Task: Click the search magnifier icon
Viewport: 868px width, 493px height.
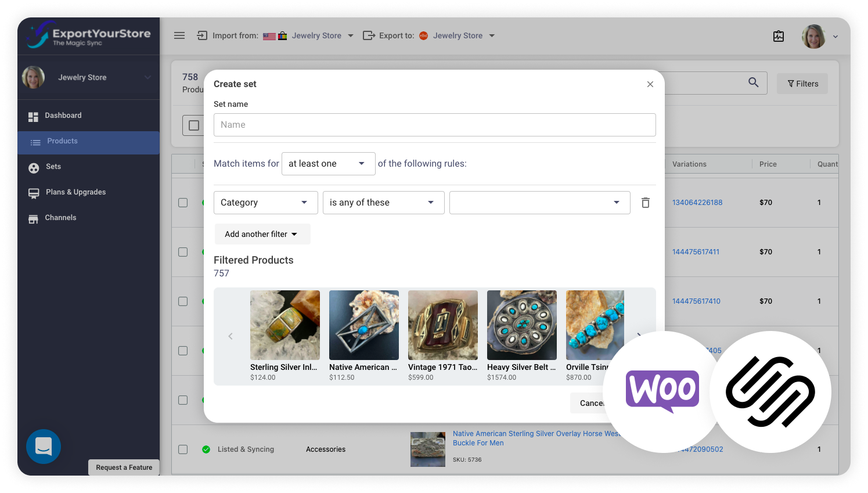Action: [754, 82]
